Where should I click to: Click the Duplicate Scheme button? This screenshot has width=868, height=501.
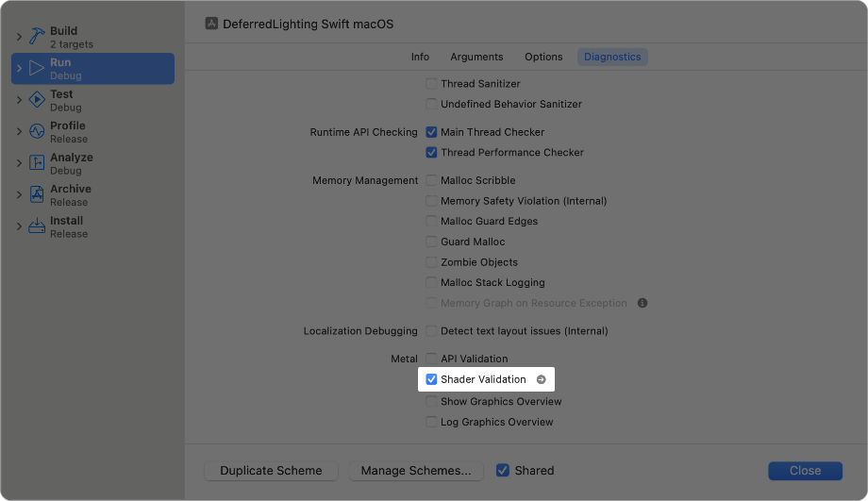coord(271,471)
